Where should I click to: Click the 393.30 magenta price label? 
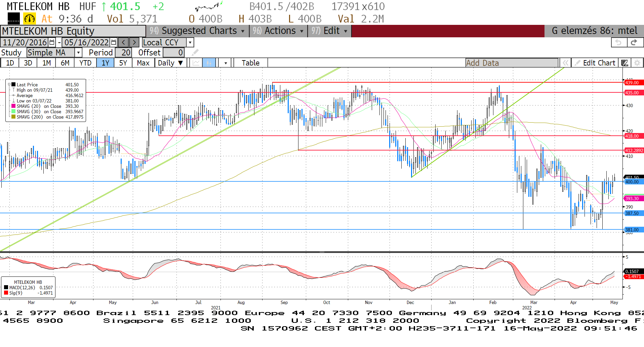tap(633, 199)
